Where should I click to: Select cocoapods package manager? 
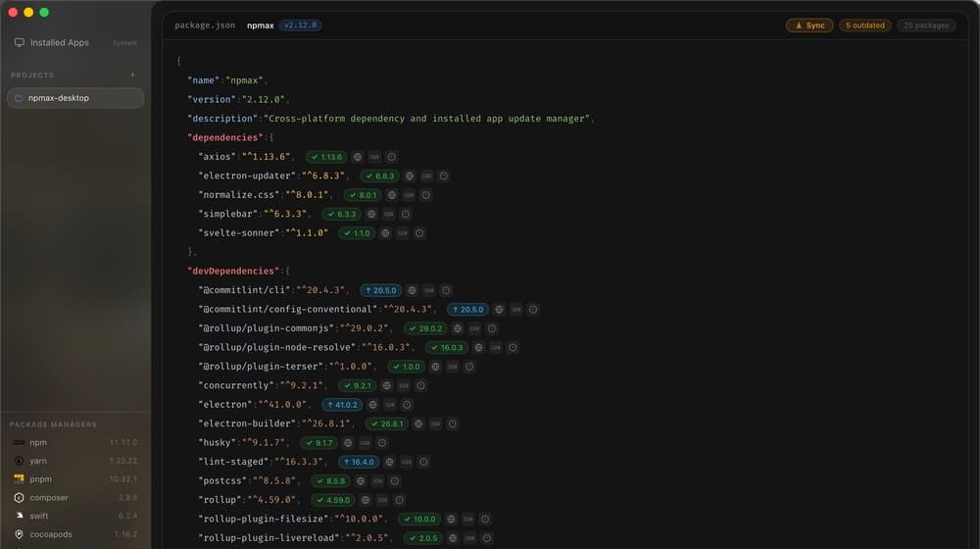tap(75, 534)
